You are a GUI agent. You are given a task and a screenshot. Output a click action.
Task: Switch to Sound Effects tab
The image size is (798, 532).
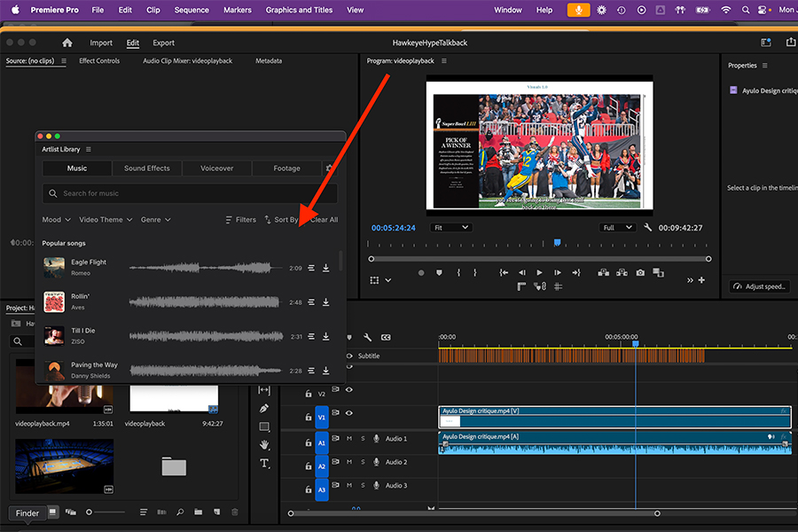(147, 168)
